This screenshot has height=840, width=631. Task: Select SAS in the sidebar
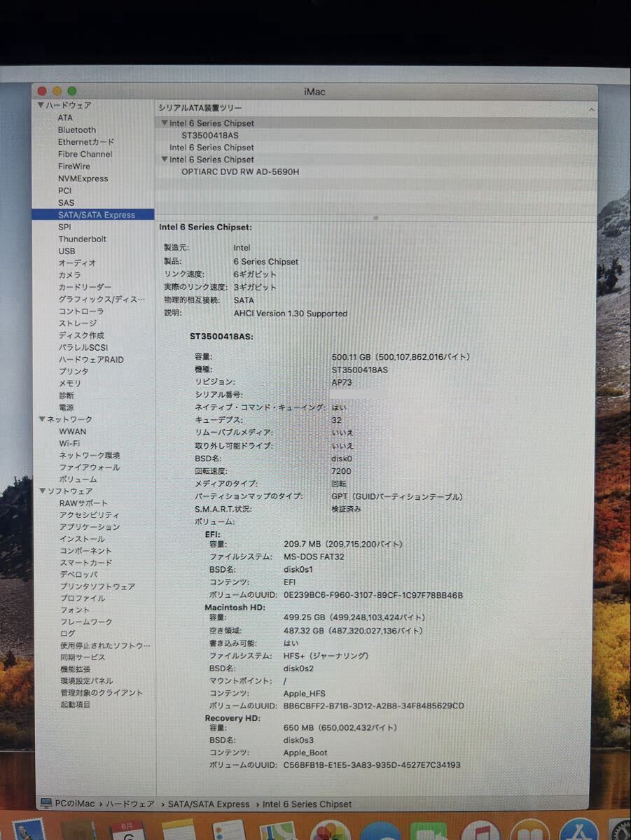click(66, 203)
